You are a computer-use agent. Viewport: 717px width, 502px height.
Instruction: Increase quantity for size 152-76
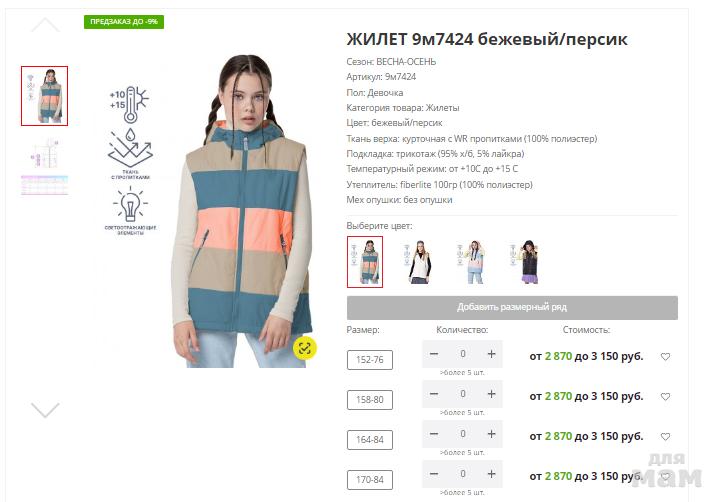click(x=491, y=354)
